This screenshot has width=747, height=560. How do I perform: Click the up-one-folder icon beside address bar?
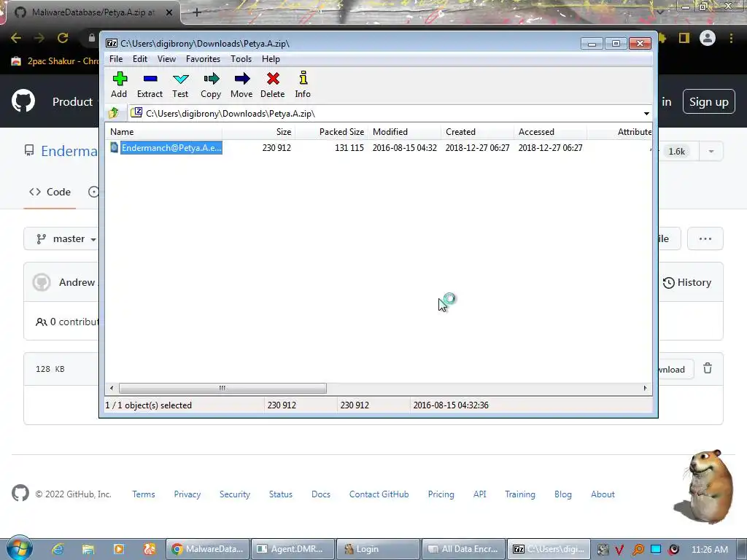click(x=114, y=113)
